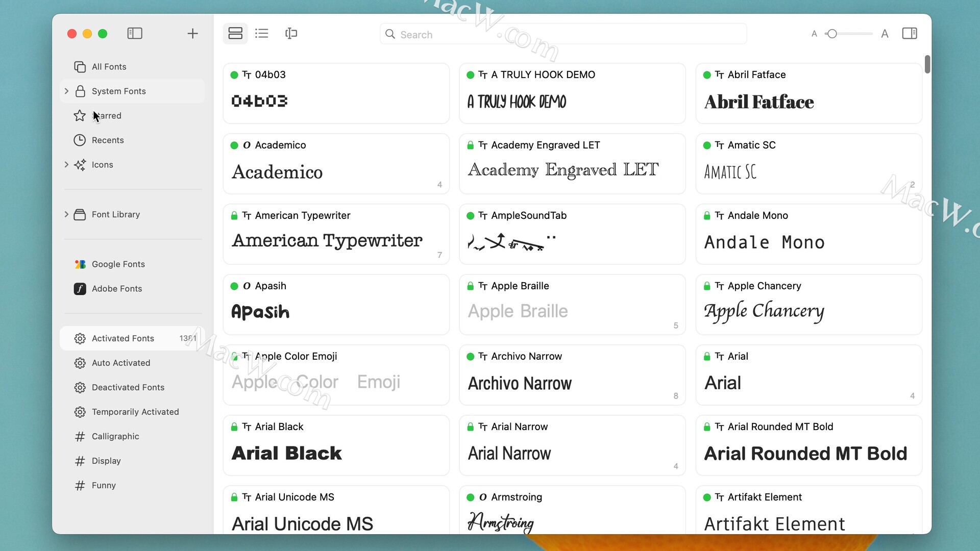Open the Apple Chancery font card
This screenshot has width=980, height=551.
click(x=809, y=305)
